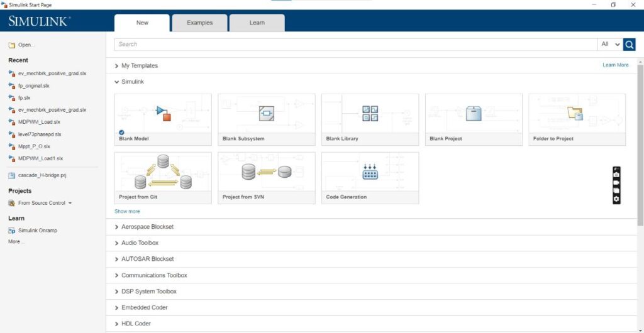Screen dimensions: 644x333
Task: Open the Blank Model template icon
Action: pyautogui.click(x=164, y=114)
